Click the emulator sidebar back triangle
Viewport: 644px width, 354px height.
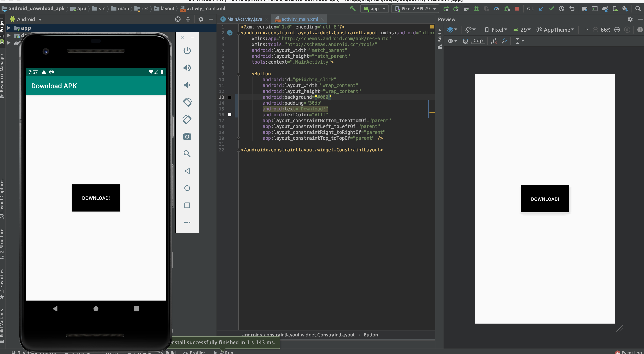click(x=187, y=171)
